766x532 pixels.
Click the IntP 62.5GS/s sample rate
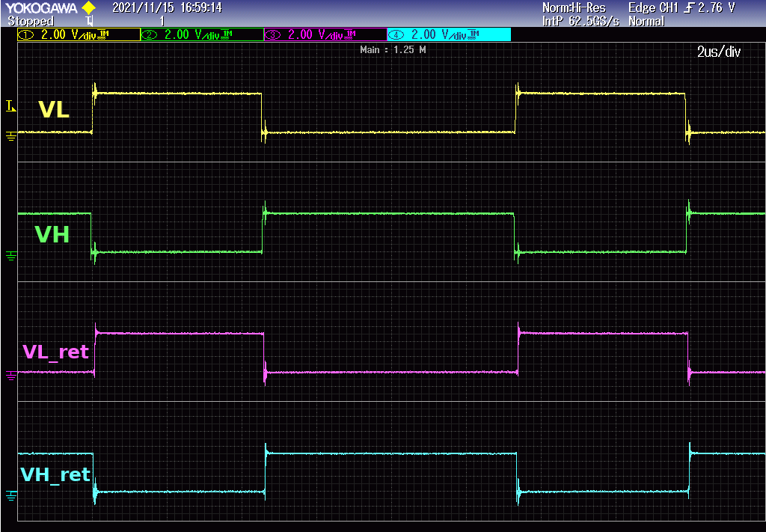581,22
